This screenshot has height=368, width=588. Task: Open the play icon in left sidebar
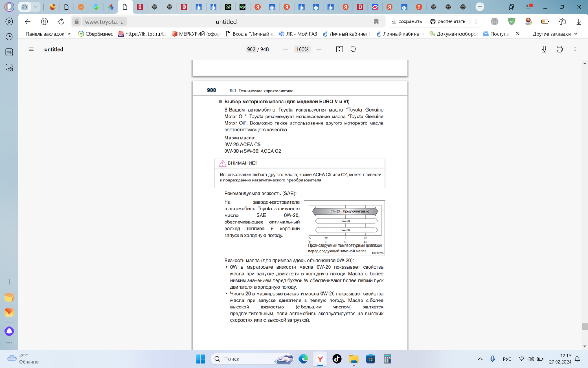click(x=9, y=21)
